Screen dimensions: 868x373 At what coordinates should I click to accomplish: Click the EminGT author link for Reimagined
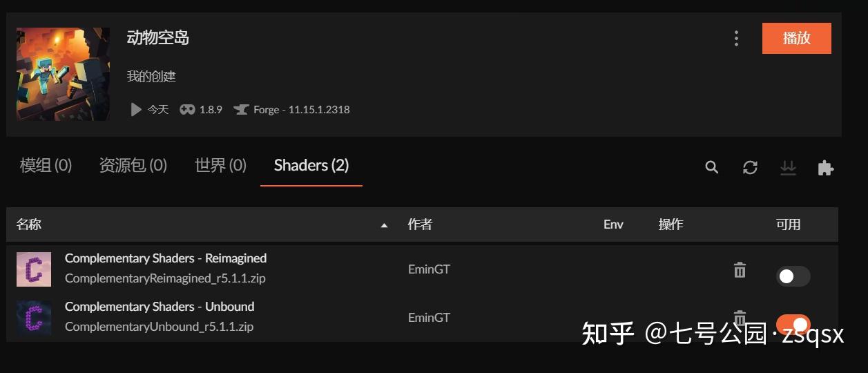click(x=429, y=269)
